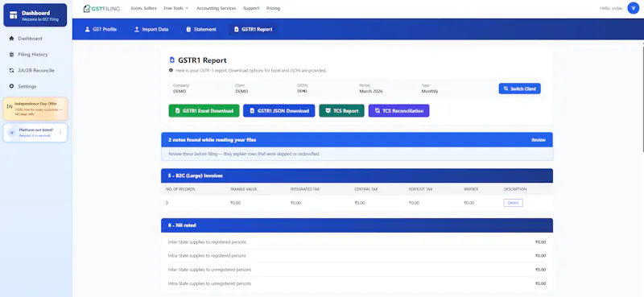
Task: Open Filing History in the sidebar
Action: 35,54
